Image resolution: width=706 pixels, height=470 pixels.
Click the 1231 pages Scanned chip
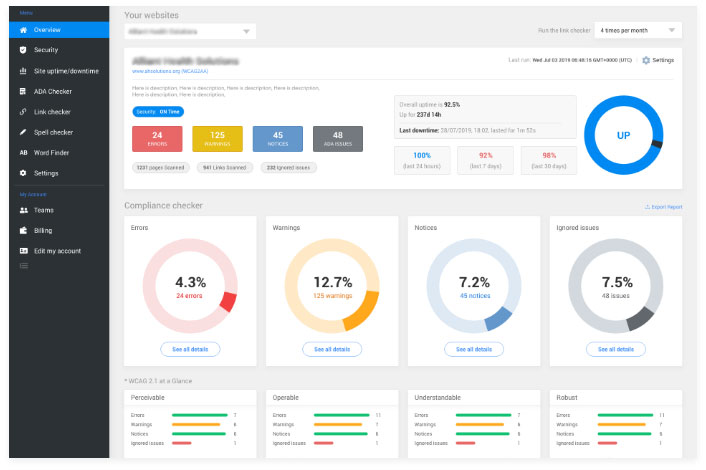[161, 167]
